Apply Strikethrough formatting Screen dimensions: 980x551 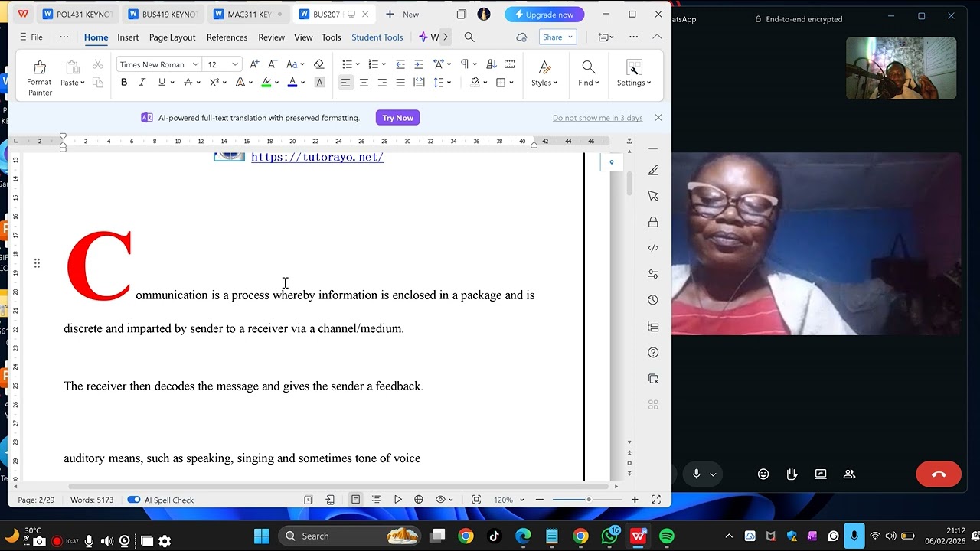tap(188, 83)
